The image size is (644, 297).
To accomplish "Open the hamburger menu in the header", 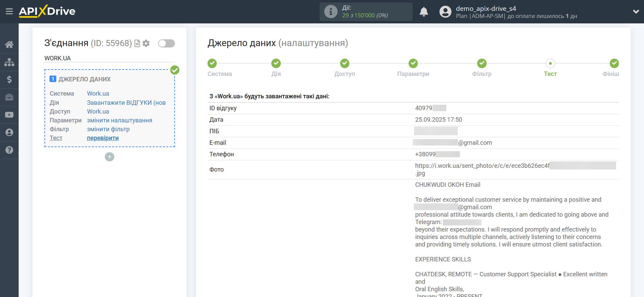I will (9, 12).
